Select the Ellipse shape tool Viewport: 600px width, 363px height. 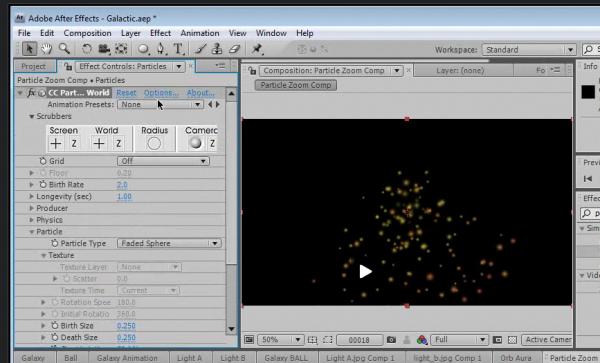[143, 49]
